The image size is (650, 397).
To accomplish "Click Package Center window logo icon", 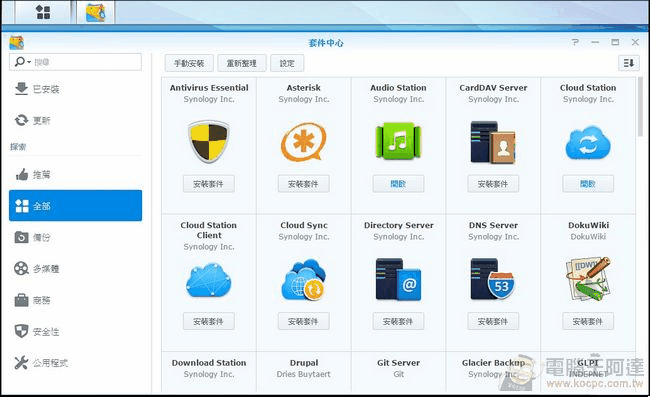I will [x=17, y=42].
